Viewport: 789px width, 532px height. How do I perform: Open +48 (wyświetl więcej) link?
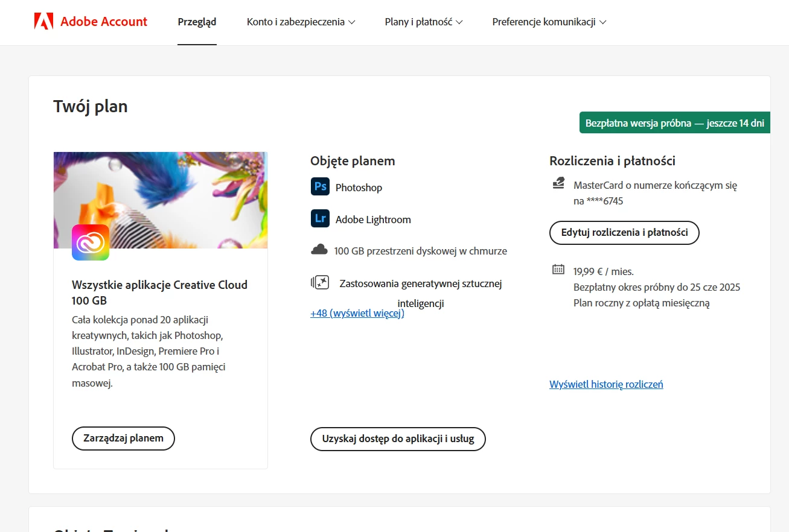pyautogui.click(x=357, y=314)
